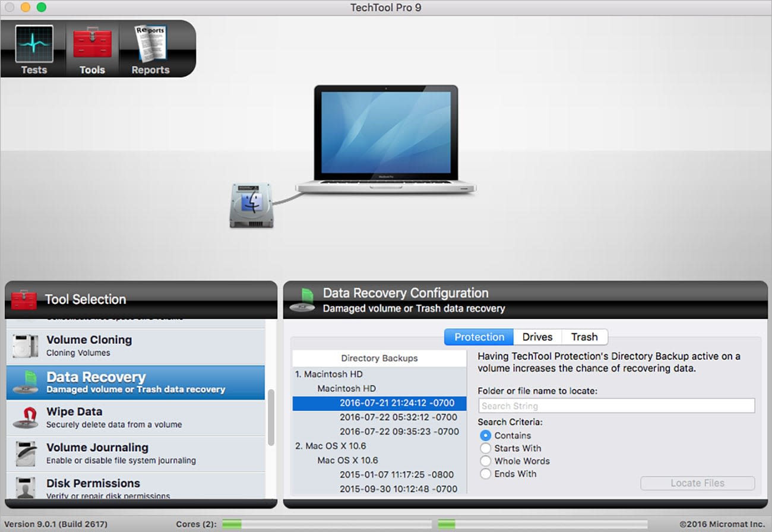Screen dimensions: 772x532
Task: Click the Search String input field
Action: pyautogui.click(x=616, y=406)
